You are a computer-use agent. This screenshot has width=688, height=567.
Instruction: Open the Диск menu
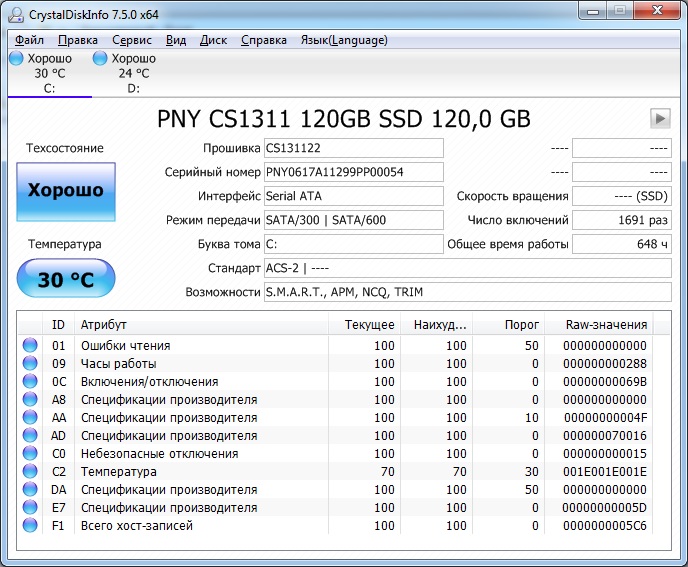pyautogui.click(x=213, y=40)
